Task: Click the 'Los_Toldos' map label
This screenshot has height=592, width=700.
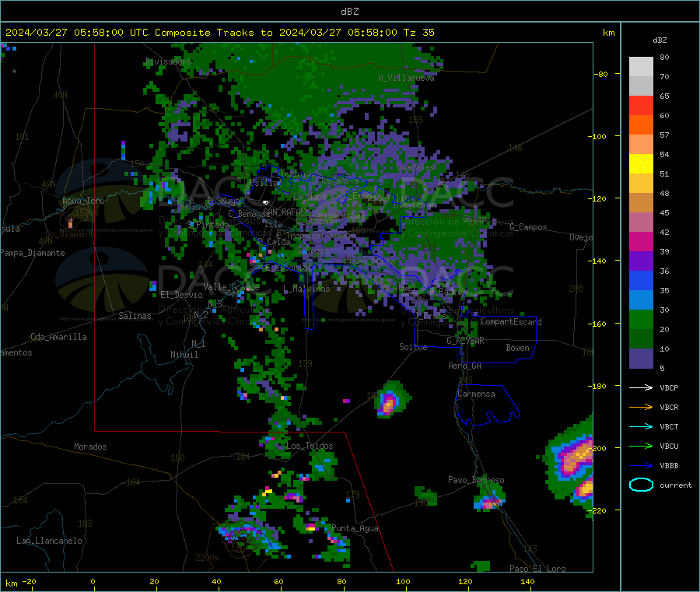Action: tap(310, 446)
